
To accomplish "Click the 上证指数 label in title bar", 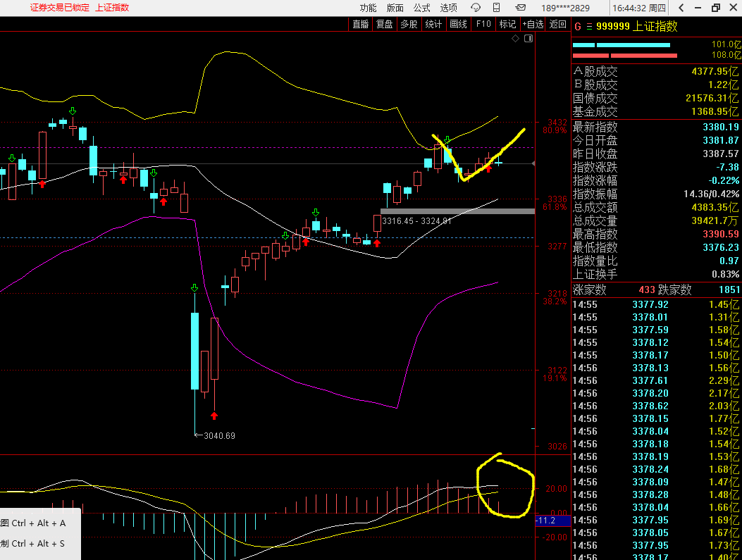I will (x=112, y=8).
